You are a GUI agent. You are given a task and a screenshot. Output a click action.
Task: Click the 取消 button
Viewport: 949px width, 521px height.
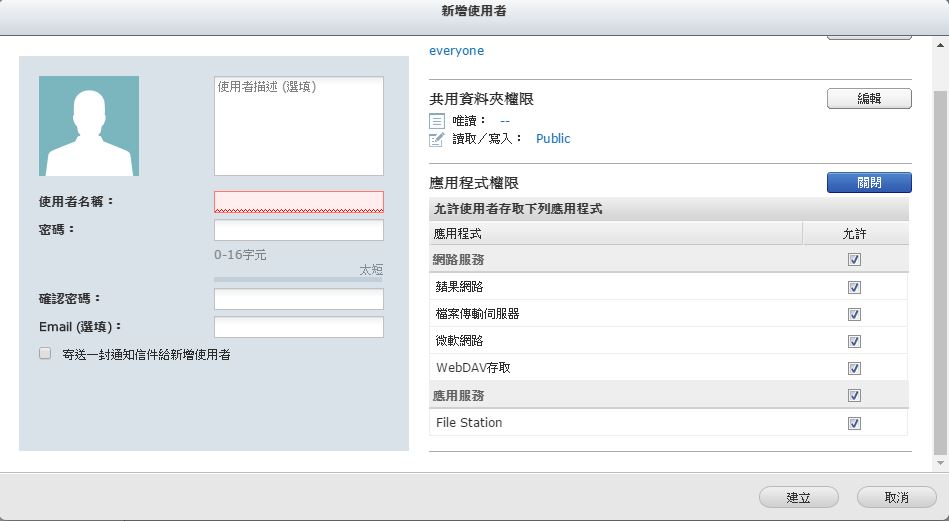coord(896,497)
